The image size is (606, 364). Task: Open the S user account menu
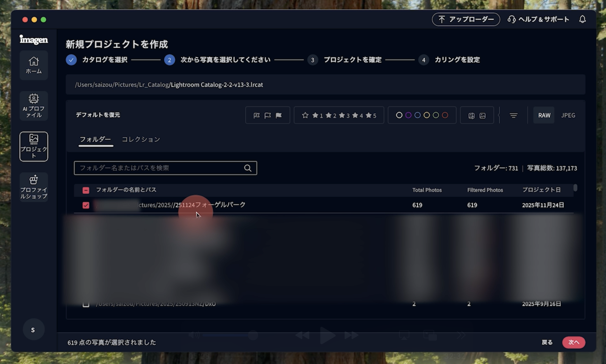click(x=33, y=329)
